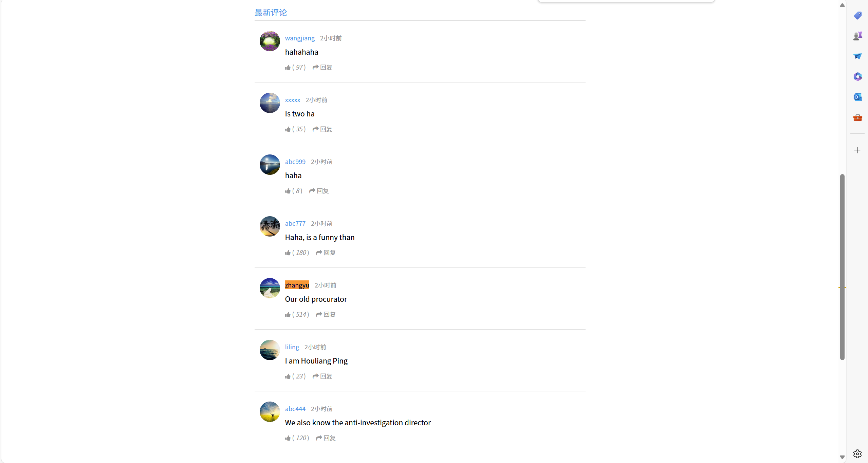Open highlighted zhangyu username link

(x=297, y=285)
